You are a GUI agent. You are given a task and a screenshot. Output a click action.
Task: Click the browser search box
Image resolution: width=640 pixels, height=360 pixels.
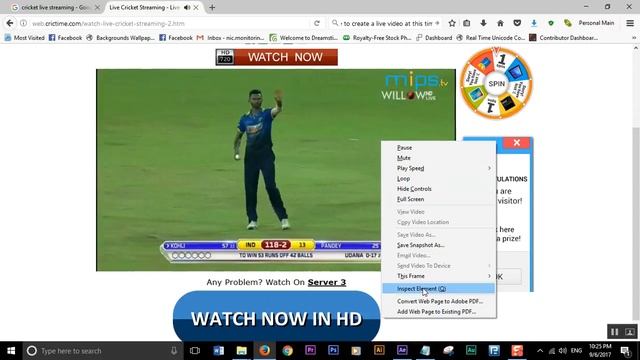pos(386,23)
